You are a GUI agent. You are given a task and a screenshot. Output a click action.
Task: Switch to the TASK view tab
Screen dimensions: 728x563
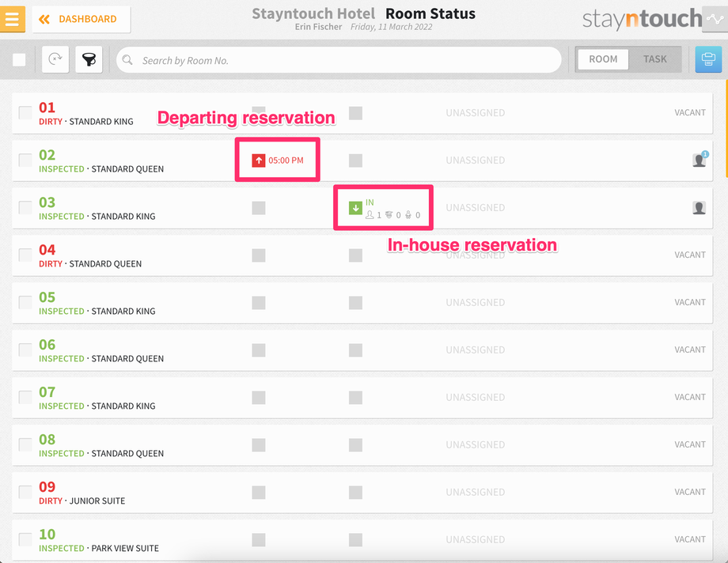point(654,59)
